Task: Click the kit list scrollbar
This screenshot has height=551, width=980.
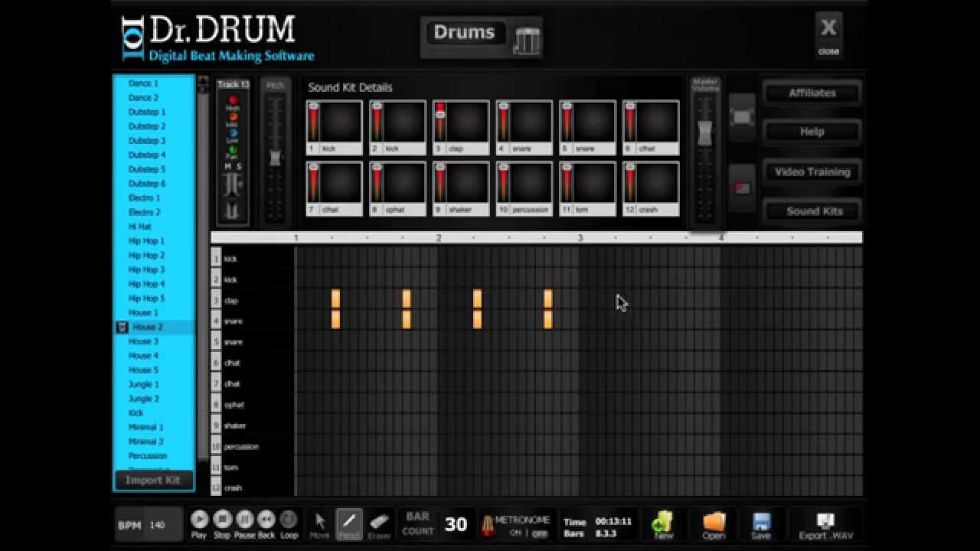Action: [203, 268]
